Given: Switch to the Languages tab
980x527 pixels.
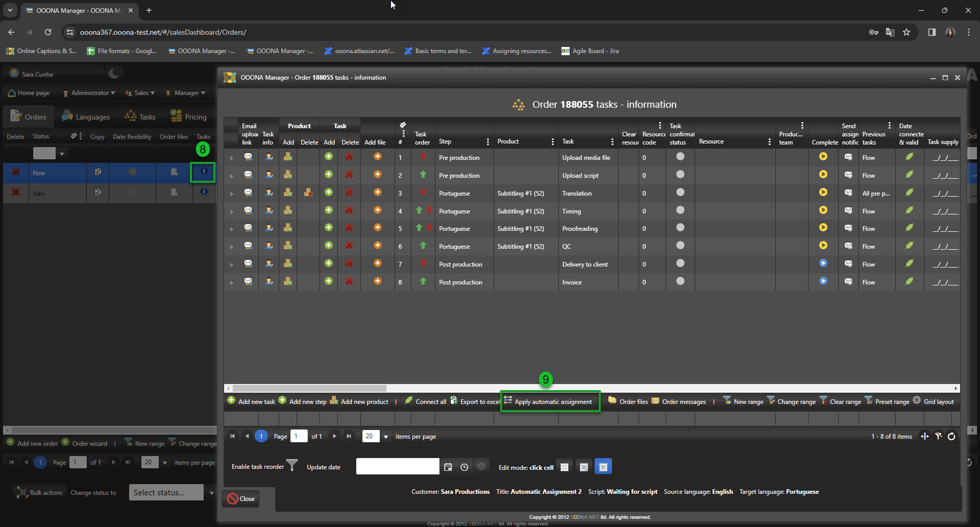Looking at the screenshot, I should click(x=86, y=117).
